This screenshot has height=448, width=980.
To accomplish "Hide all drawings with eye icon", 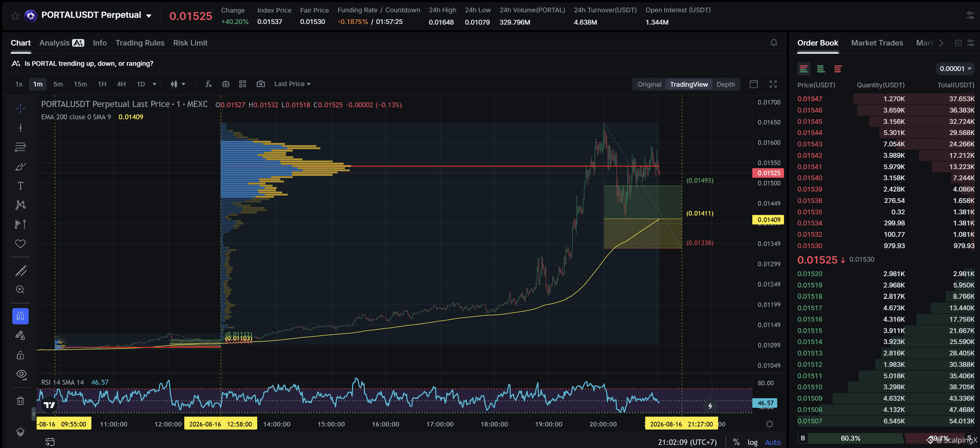I will click(x=21, y=375).
